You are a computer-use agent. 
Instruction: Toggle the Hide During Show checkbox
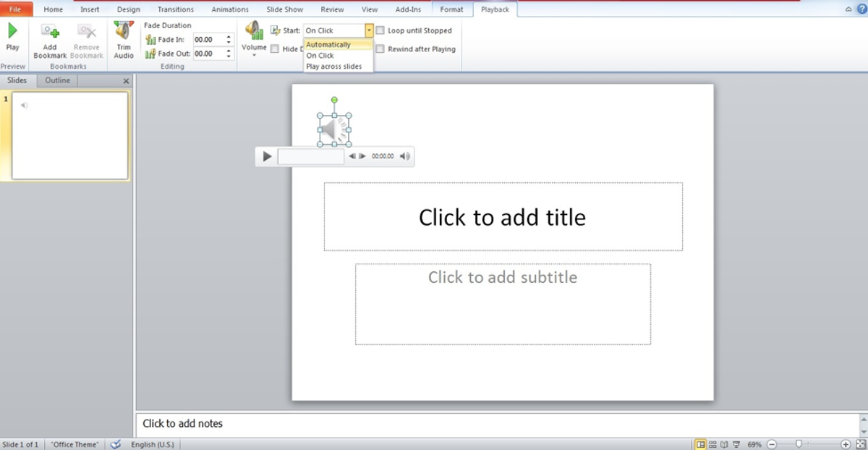point(277,48)
